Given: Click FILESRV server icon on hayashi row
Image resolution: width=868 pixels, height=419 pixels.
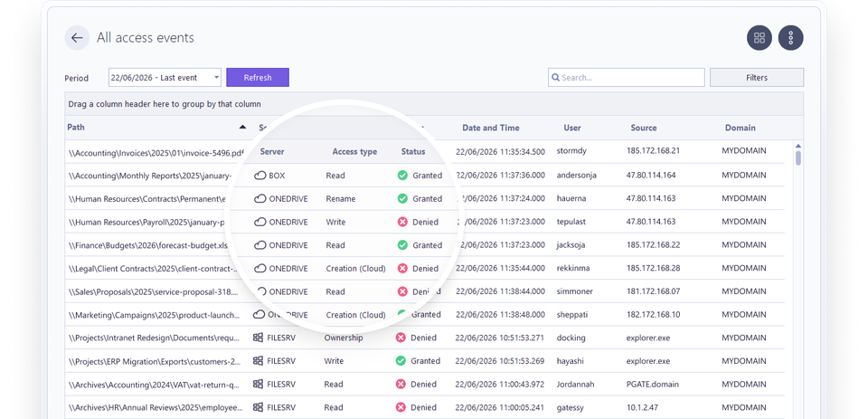Looking at the screenshot, I should [x=258, y=361].
